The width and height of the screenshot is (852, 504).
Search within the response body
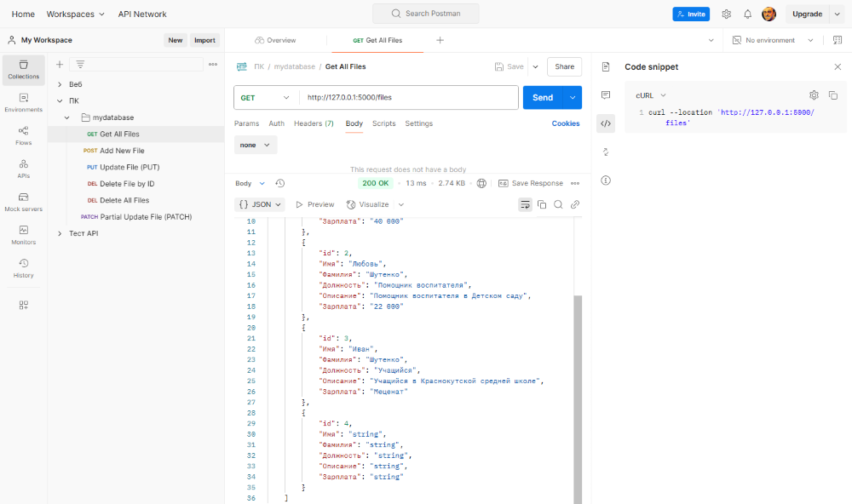point(558,204)
